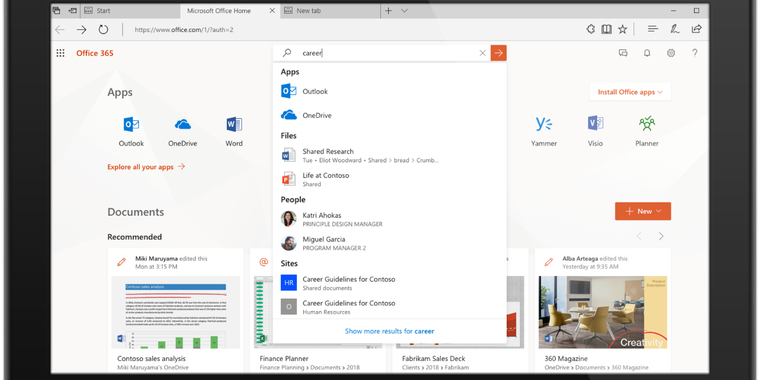
Task: Open the chat/feedback icon in Office header
Action: [x=623, y=53]
